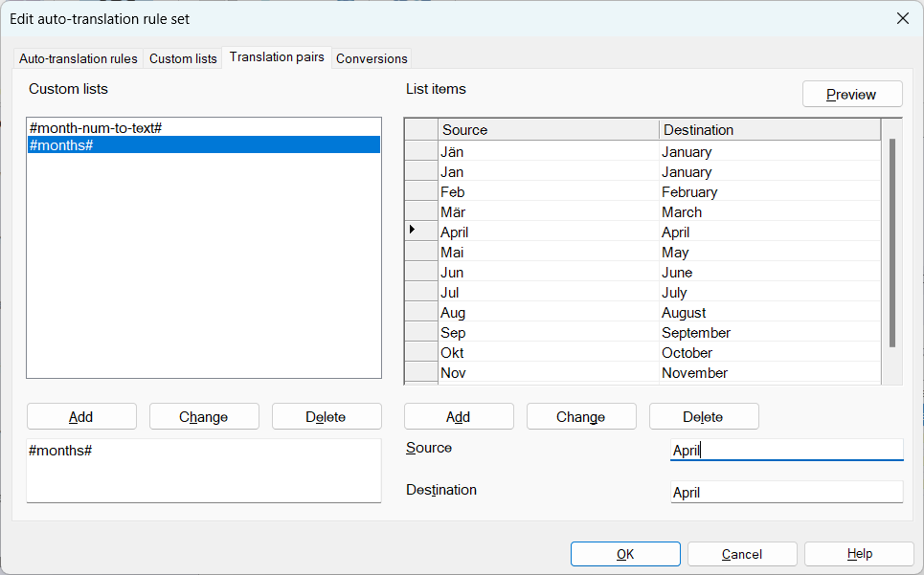The height and width of the screenshot is (575, 924).
Task: Click the Destination column header
Action: 770,129
